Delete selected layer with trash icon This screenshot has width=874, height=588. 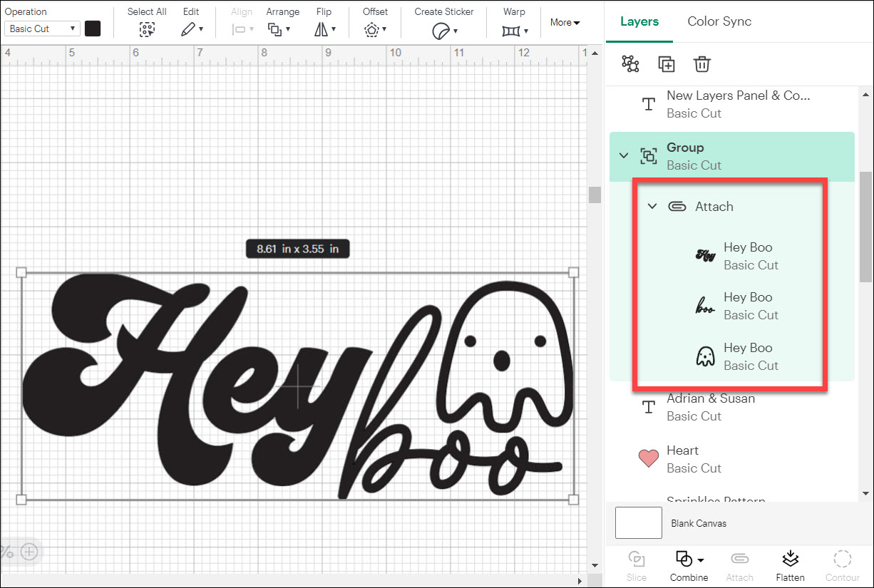coord(702,64)
